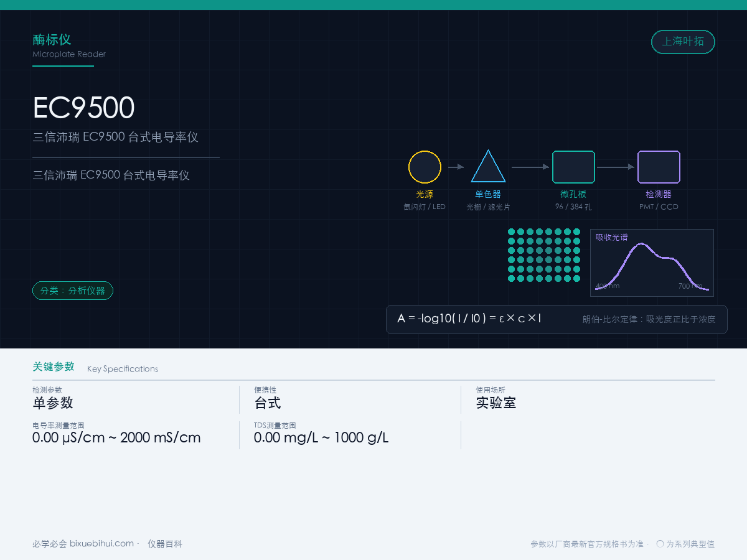747x560 pixels.
Task: Click the PMT / CCD caption
Action: pyautogui.click(x=659, y=207)
